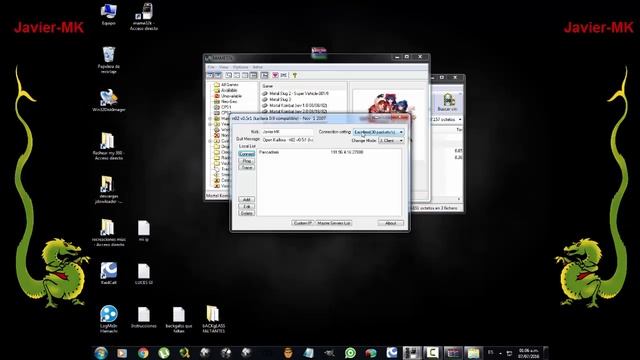Open the Instrucciones file icon
The height and width of the screenshot is (360, 640).
(144, 318)
